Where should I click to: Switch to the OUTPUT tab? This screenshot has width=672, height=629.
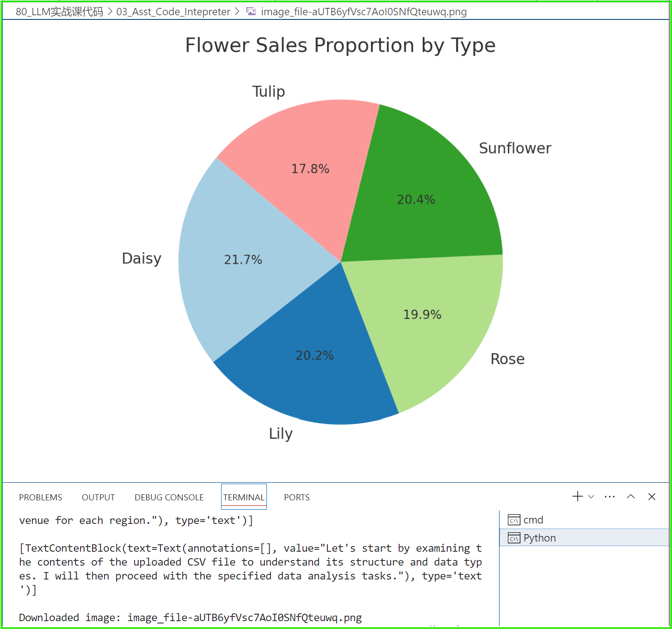(98, 497)
